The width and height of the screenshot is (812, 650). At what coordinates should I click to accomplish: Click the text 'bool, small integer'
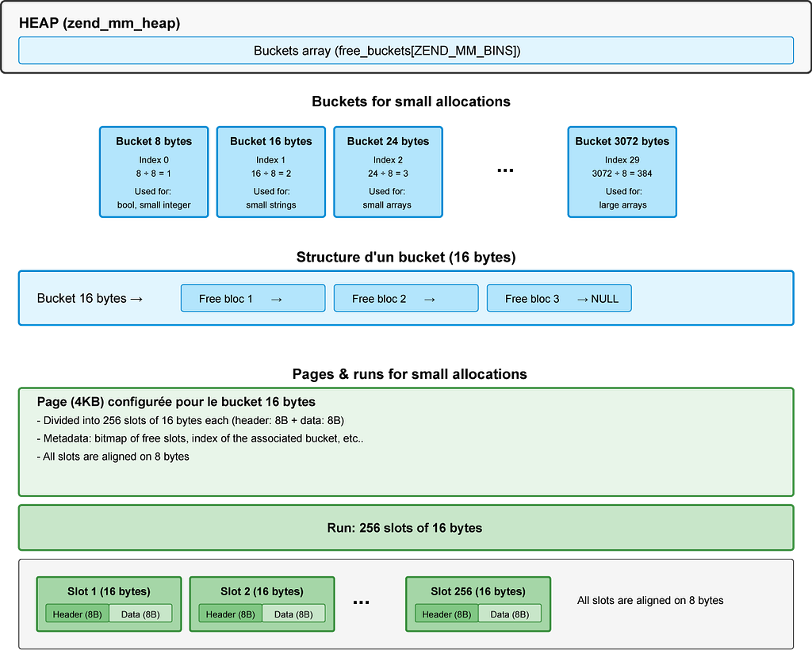click(154, 205)
